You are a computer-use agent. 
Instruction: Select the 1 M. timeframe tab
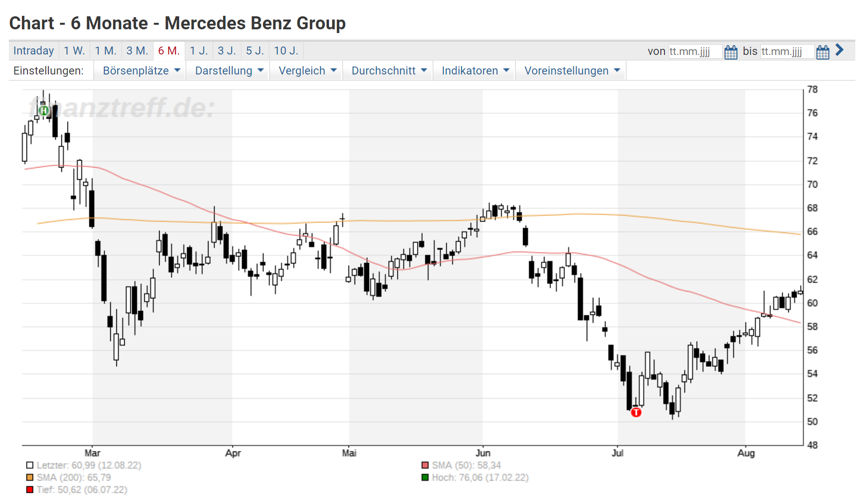click(x=106, y=51)
